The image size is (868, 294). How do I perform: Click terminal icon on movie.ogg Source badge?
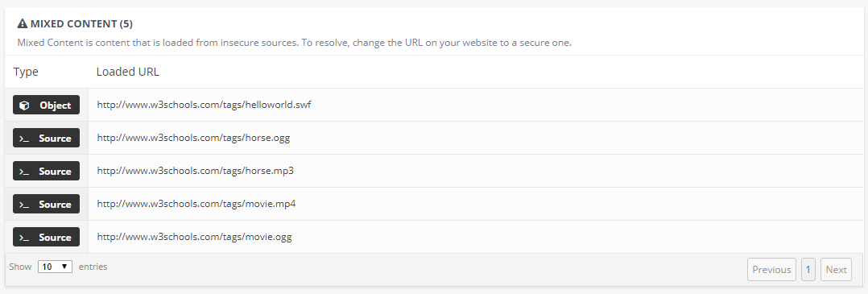(x=24, y=238)
